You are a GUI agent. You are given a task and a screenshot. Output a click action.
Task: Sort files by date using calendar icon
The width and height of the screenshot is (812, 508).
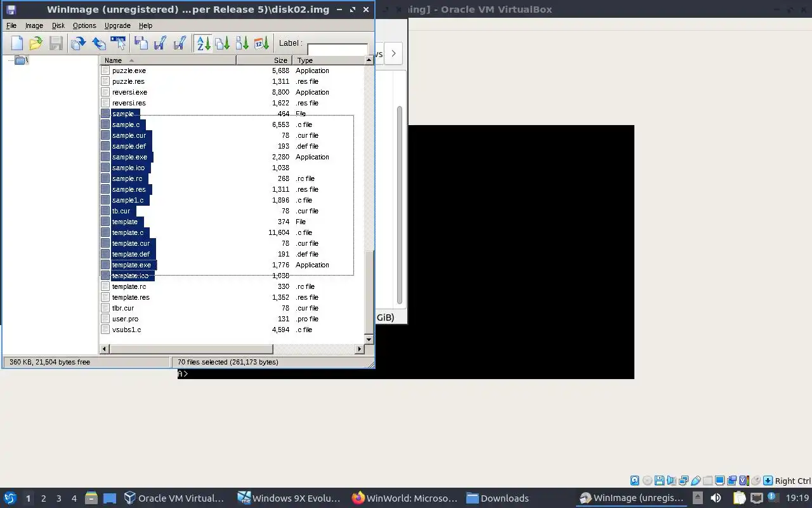click(x=262, y=43)
